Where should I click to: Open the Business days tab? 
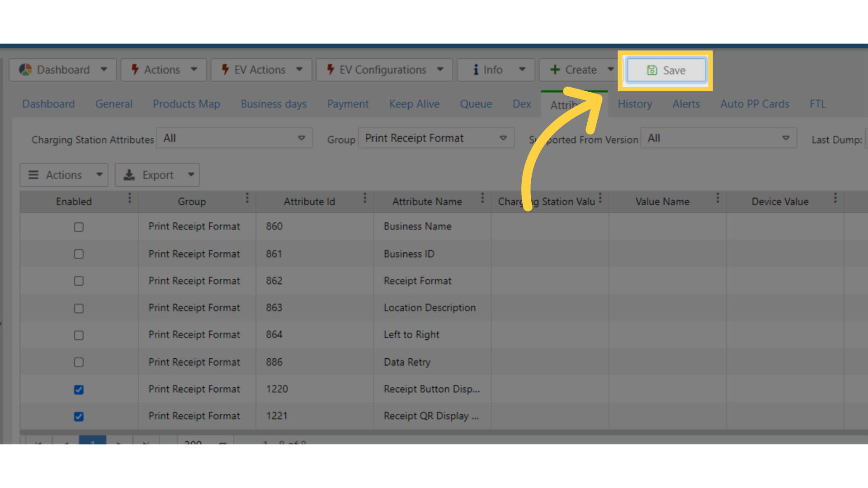(x=274, y=104)
